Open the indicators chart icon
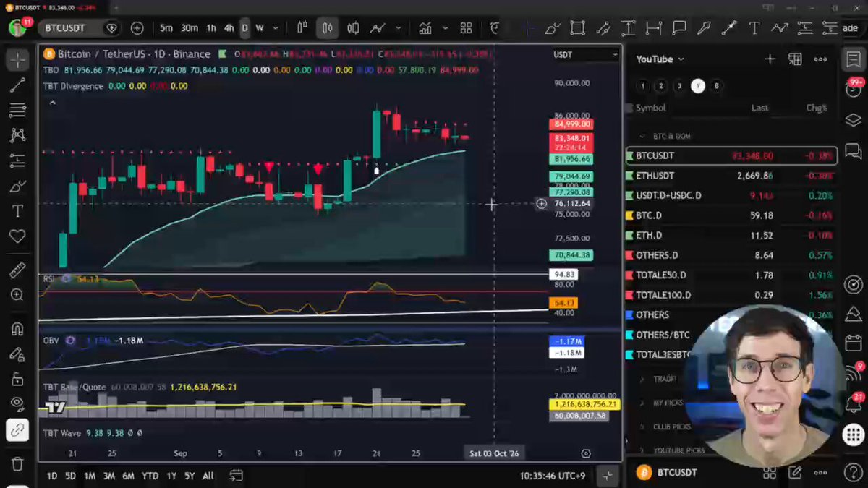This screenshot has width=868, height=488. (425, 28)
